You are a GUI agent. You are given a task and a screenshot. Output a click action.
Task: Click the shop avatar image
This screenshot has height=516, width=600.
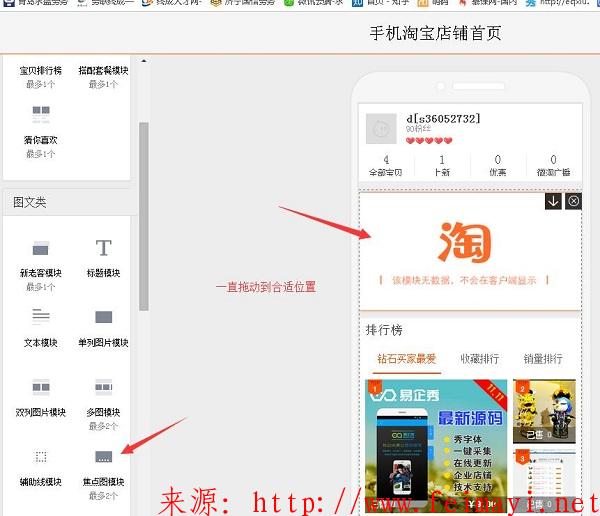(381, 128)
